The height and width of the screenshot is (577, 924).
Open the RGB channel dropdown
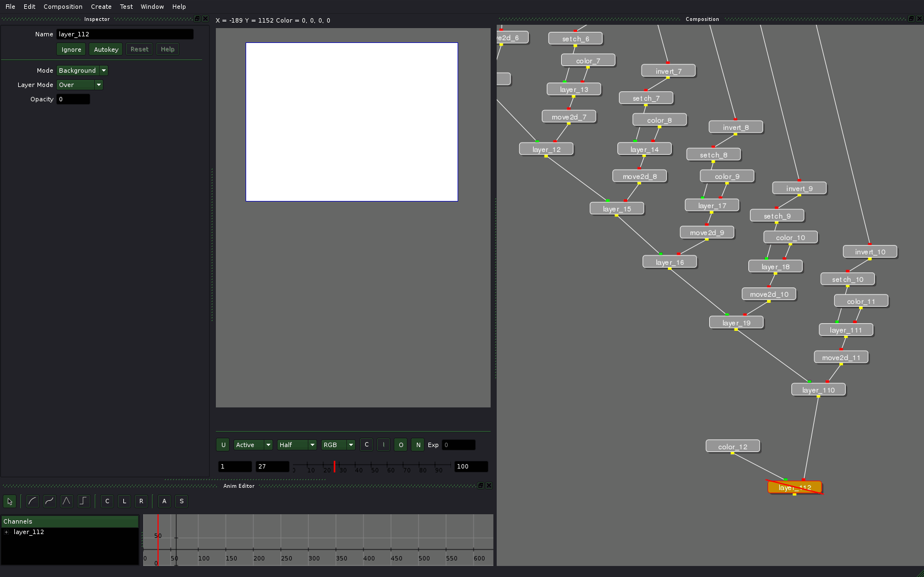(x=339, y=445)
